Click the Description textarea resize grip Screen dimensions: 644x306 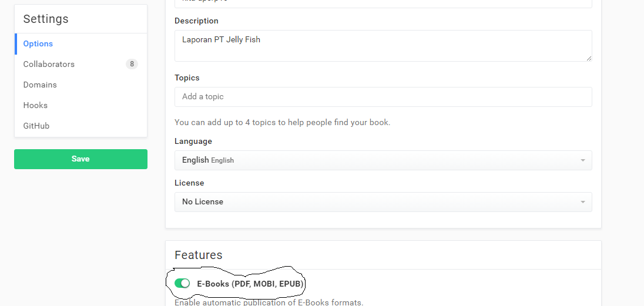click(589, 58)
